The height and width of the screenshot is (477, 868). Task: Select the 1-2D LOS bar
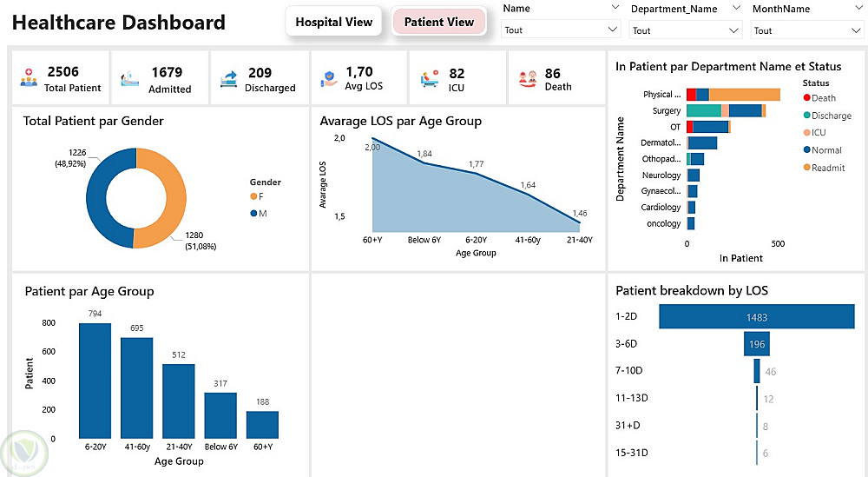point(756,317)
